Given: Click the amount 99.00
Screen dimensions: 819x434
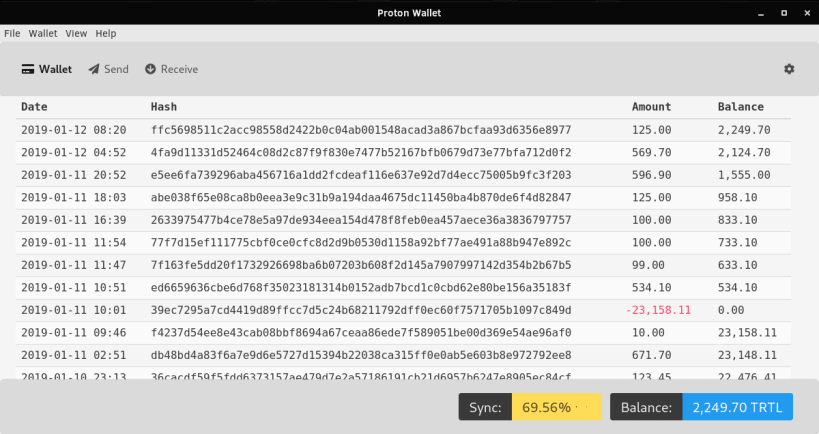Looking at the screenshot, I should point(648,265).
